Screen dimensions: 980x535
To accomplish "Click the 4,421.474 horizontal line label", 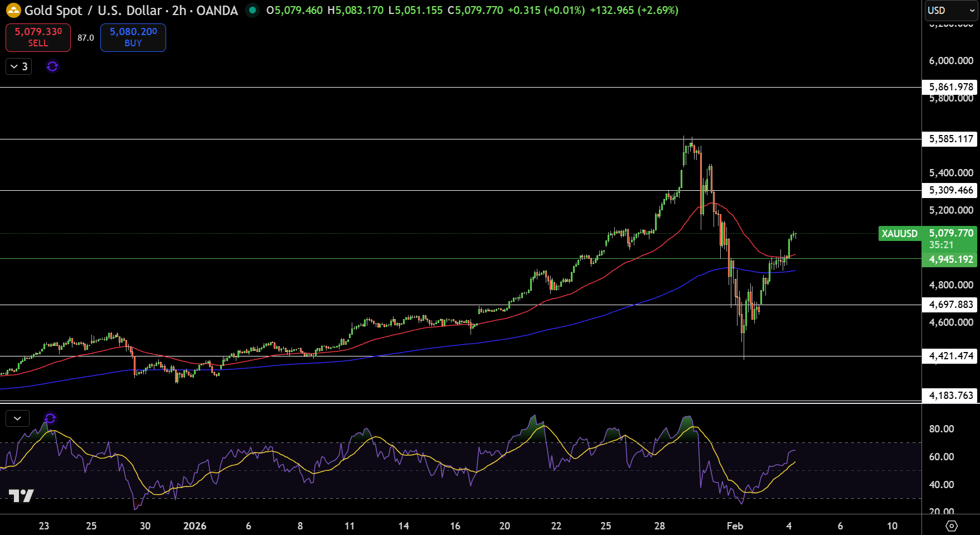I will tap(951, 356).
